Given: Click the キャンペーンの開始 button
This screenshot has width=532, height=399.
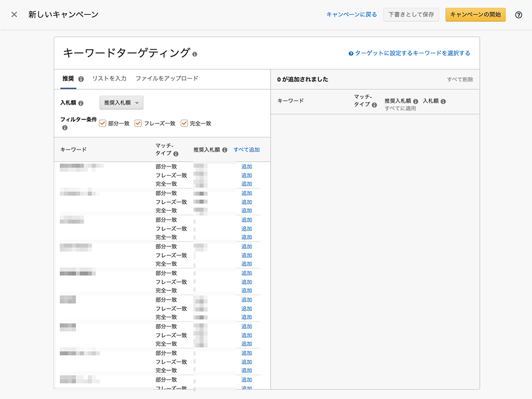Looking at the screenshot, I should point(475,14).
